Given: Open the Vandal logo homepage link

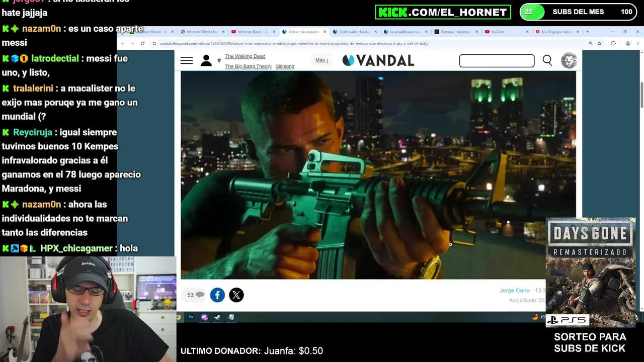Looking at the screenshot, I should click(378, 60).
